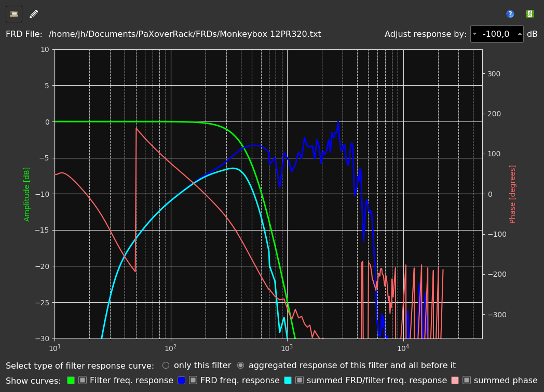The height and width of the screenshot is (392, 544).
Task: Click the green exit icon
Action: (x=529, y=14)
